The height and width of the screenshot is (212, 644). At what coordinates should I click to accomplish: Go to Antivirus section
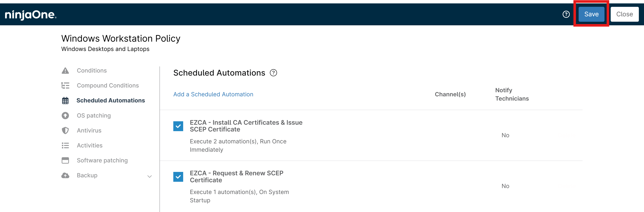click(89, 130)
